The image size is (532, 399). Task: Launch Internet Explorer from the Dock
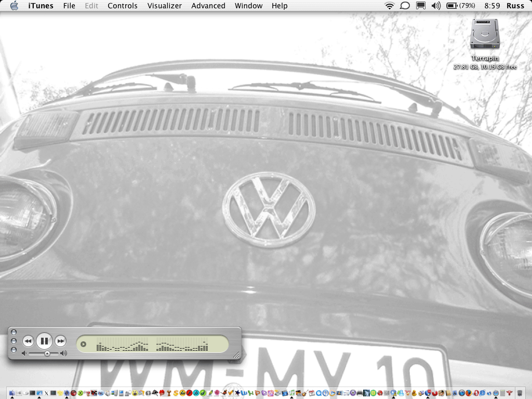(x=482, y=393)
